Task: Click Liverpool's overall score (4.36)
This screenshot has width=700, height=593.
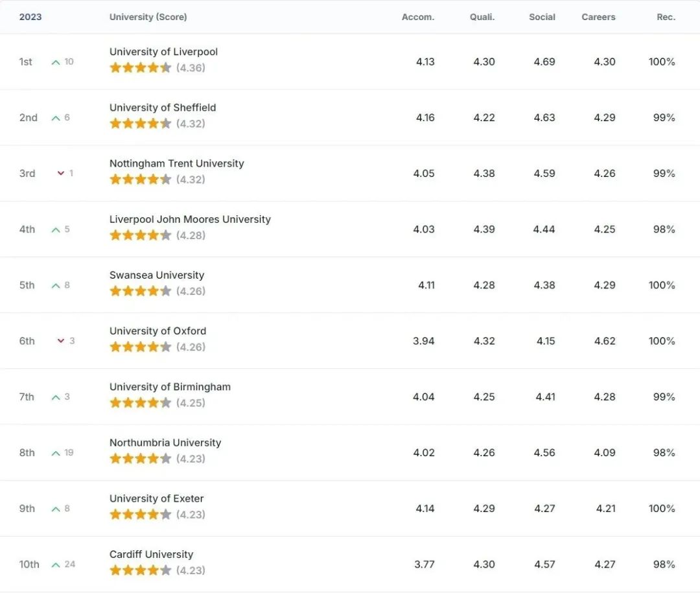Action: tap(191, 68)
